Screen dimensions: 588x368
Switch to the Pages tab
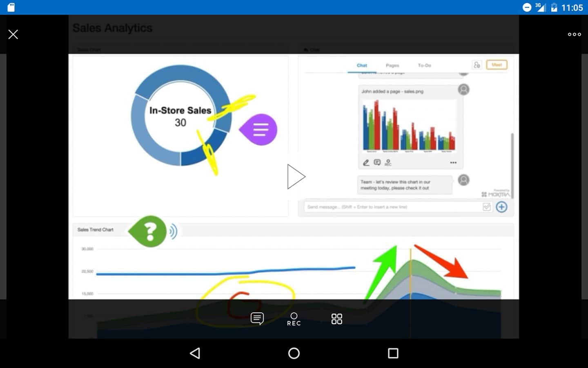[x=392, y=65]
